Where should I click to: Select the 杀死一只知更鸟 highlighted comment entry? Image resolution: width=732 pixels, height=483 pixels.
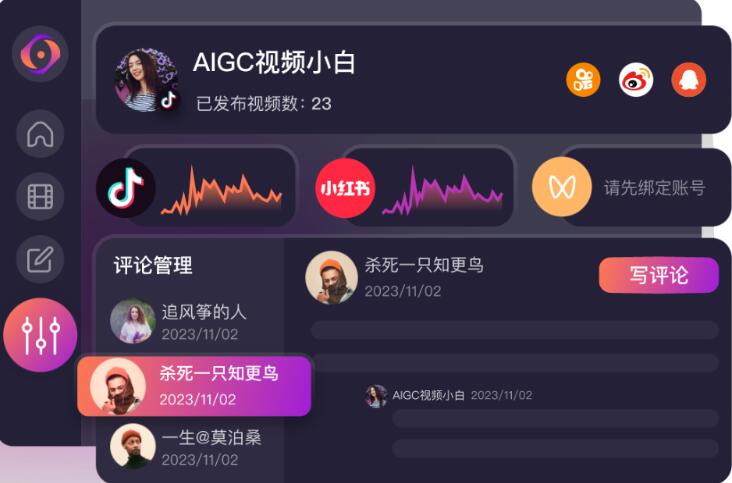tap(194, 386)
